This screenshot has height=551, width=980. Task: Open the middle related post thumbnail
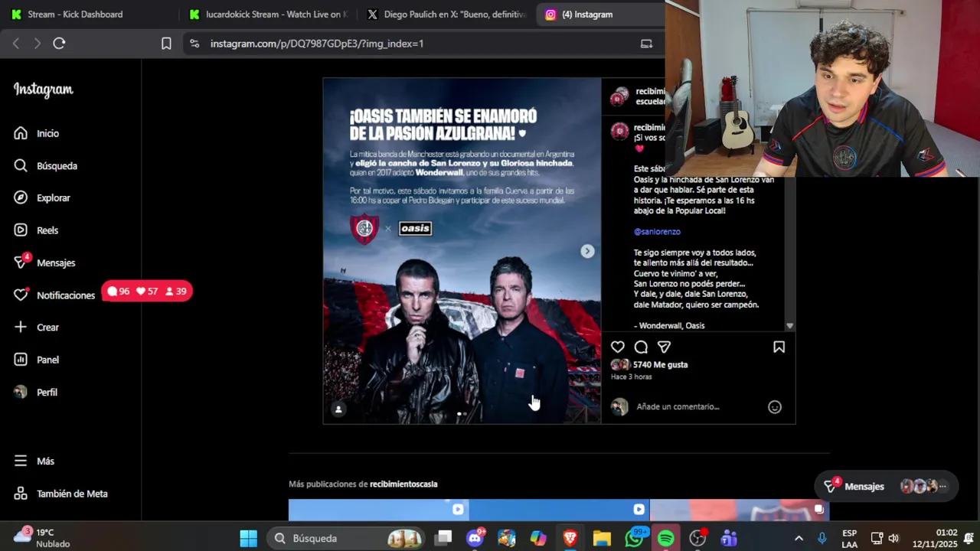pos(559,510)
